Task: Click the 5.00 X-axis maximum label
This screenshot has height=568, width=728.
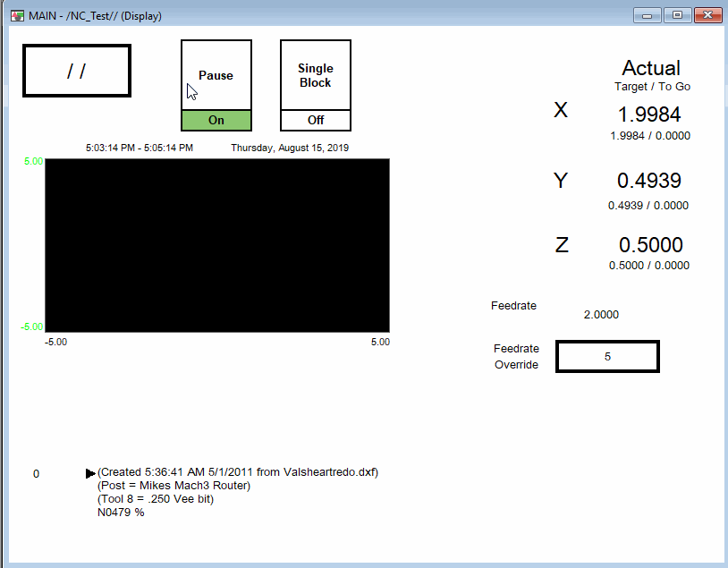Action: tap(380, 342)
